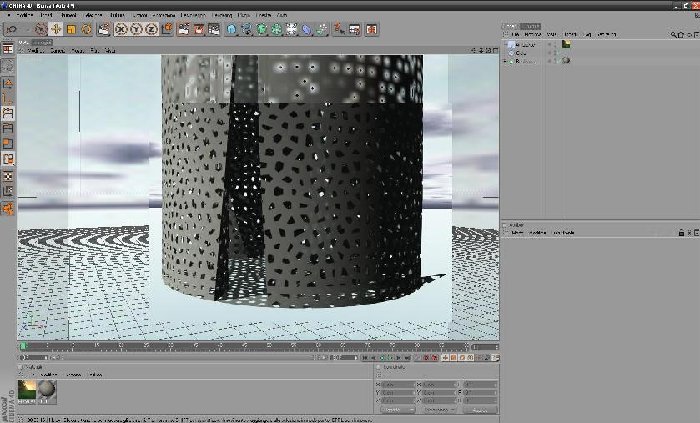Image resolution: width=700 pixels, height=423 pixels.
Task: Select the gray sphere material thumbnail
Action: click(x=46, y=392)
